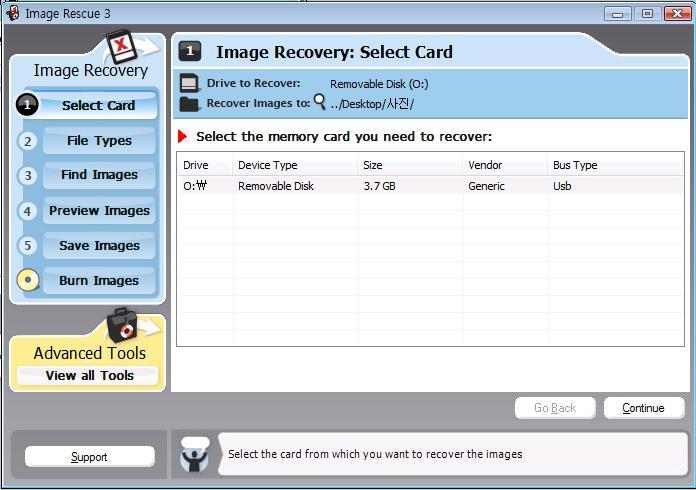Click the Usb bus type cell

[562, 186]
